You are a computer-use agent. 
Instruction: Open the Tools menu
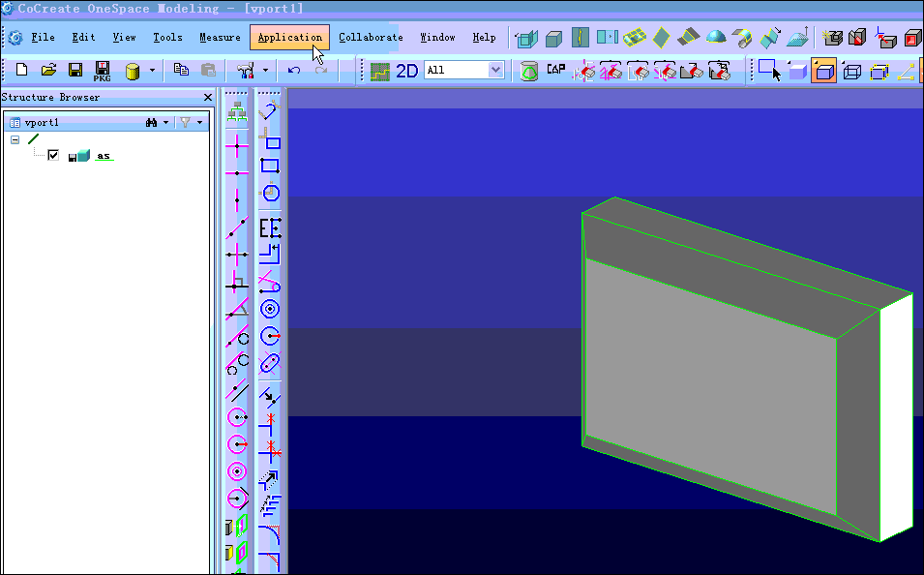pos(167,37)
